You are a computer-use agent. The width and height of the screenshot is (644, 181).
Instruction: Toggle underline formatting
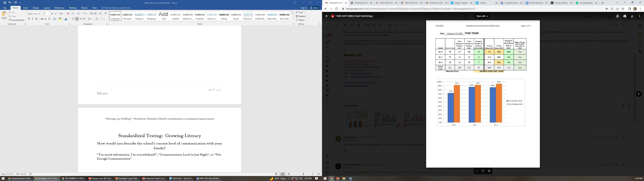(36, 19)
